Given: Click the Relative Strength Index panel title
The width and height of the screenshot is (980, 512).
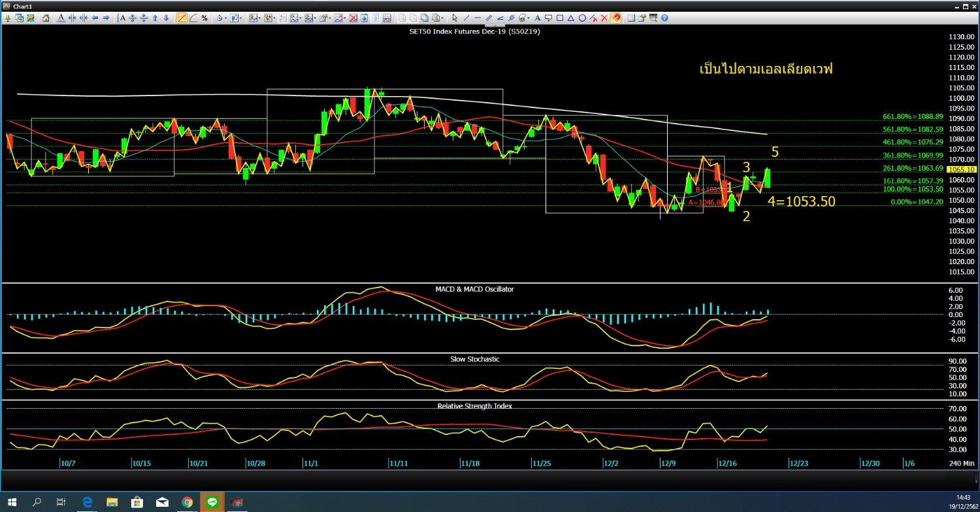Looking at the screenshot, I should point(474,406).
